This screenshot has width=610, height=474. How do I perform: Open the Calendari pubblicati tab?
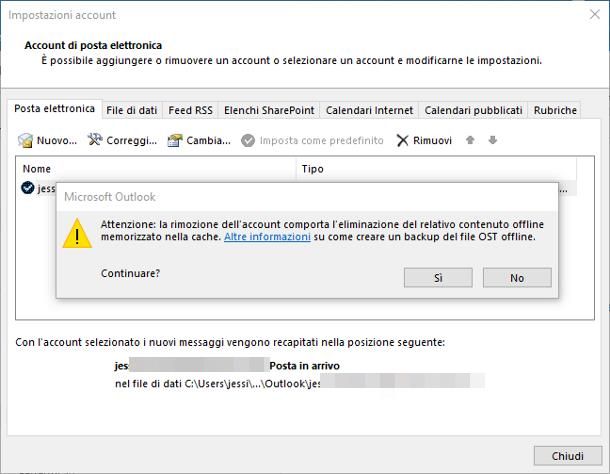(473, 111)
